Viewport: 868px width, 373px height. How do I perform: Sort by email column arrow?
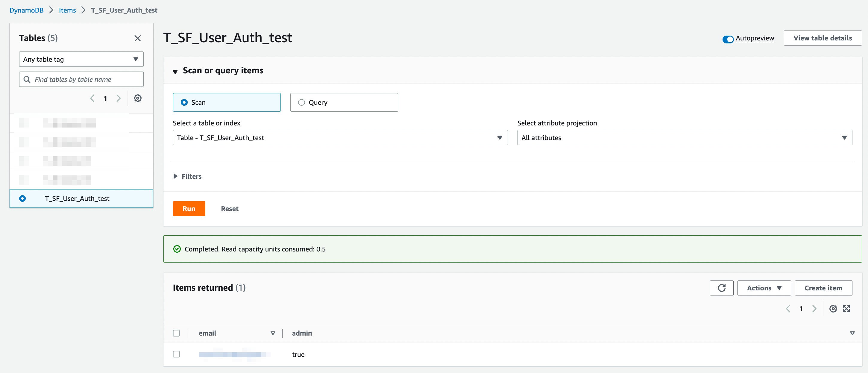tap(273, 333)
